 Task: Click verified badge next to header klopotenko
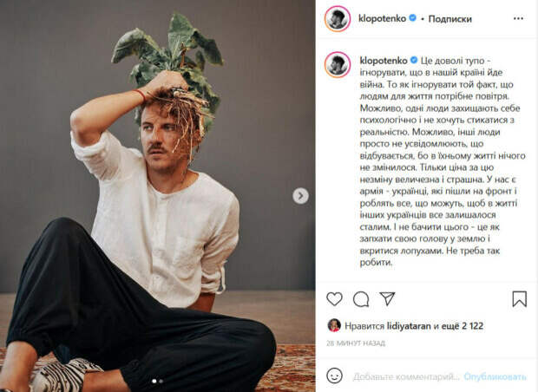tap(413, 18)
